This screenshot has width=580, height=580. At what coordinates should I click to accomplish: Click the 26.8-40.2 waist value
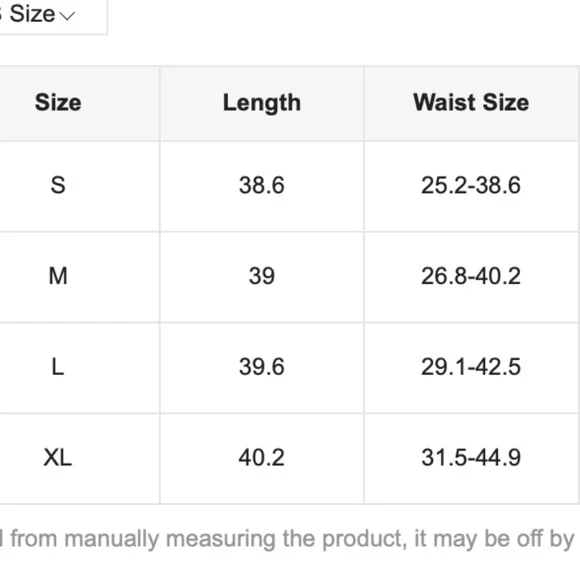(x=471, y=276)
